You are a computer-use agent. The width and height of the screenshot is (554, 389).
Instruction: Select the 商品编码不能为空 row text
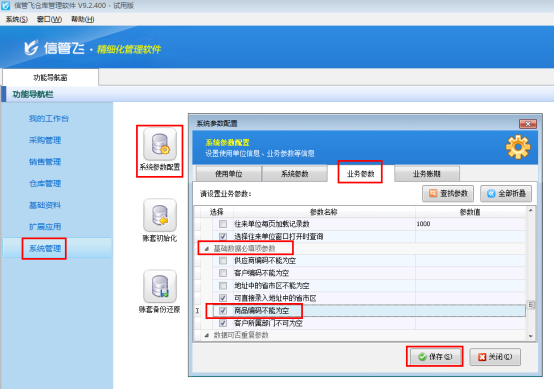tap(261, 311)
